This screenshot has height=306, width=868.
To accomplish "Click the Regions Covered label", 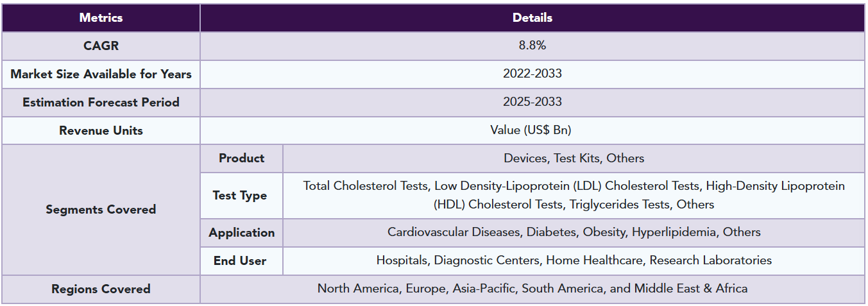I will (101, 289).
